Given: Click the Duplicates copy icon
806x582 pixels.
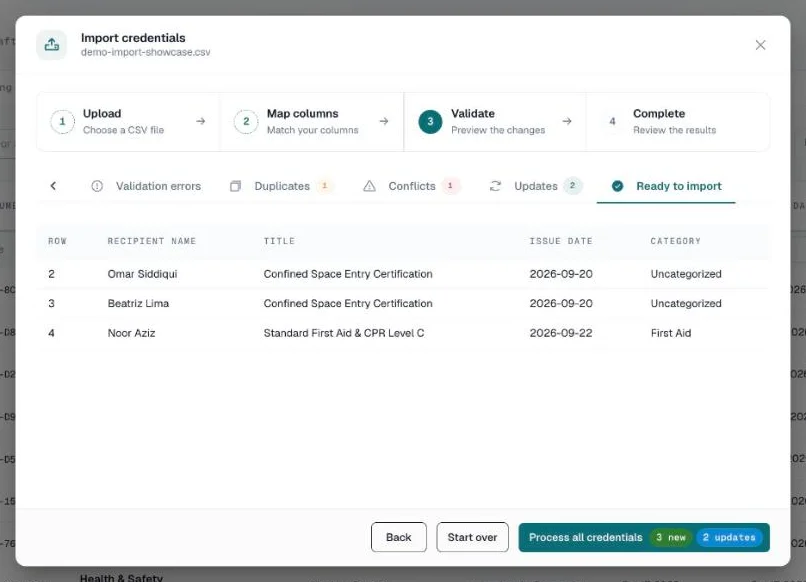Looking at the screenshot, I should click(x=235, y=186).
